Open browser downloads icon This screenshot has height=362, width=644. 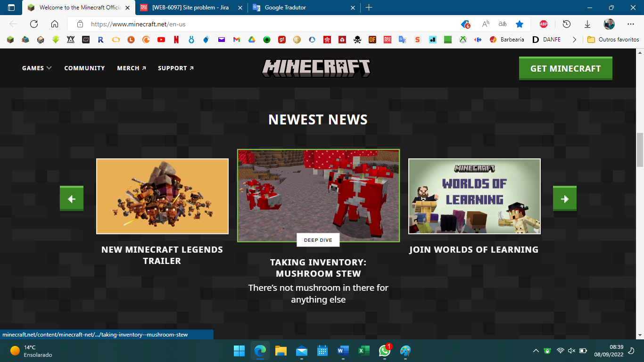[x=587, y=24]
